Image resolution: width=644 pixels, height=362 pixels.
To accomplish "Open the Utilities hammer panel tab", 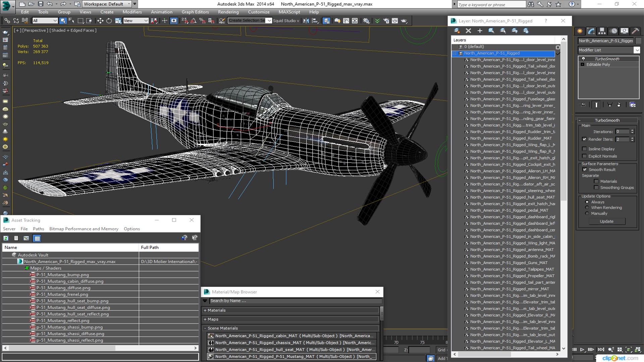I will click(x=635, y=31).
